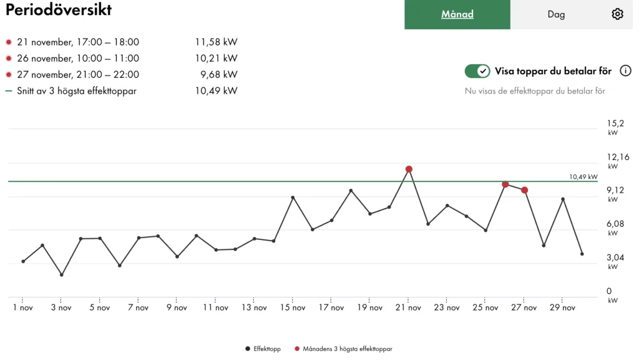
Task: Click the 29 nov data point
Action: tap(563, 199)
